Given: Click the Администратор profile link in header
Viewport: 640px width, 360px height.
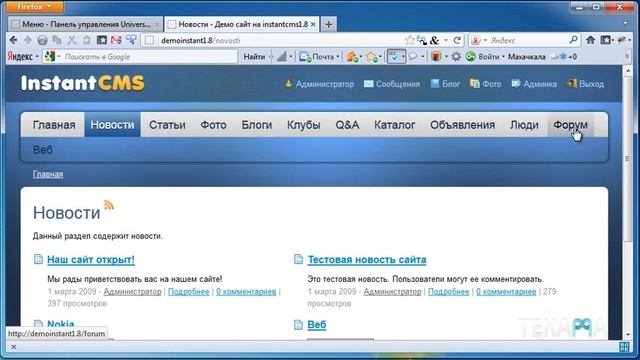Looking at the screenshot, I should click(x=325, y=84).
